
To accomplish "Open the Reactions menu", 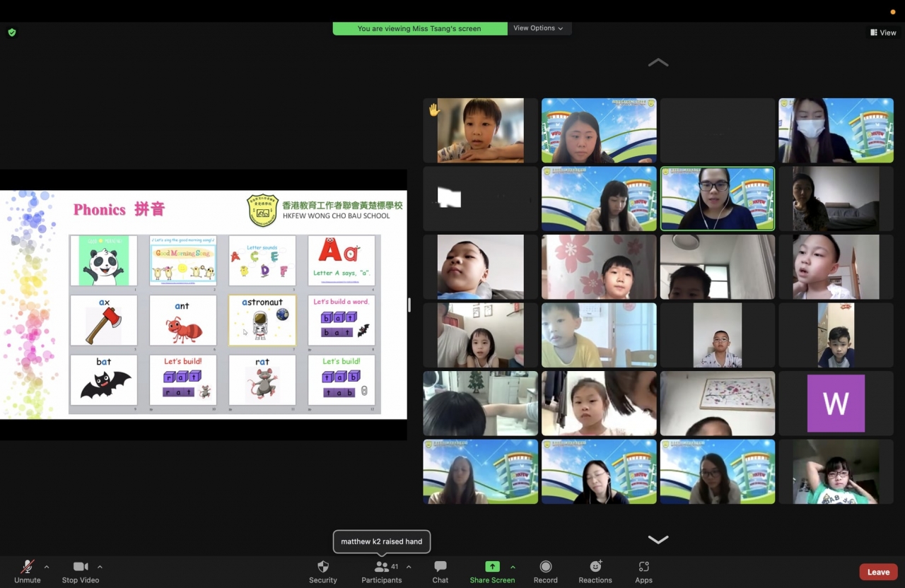I will (x=595, y=571).
